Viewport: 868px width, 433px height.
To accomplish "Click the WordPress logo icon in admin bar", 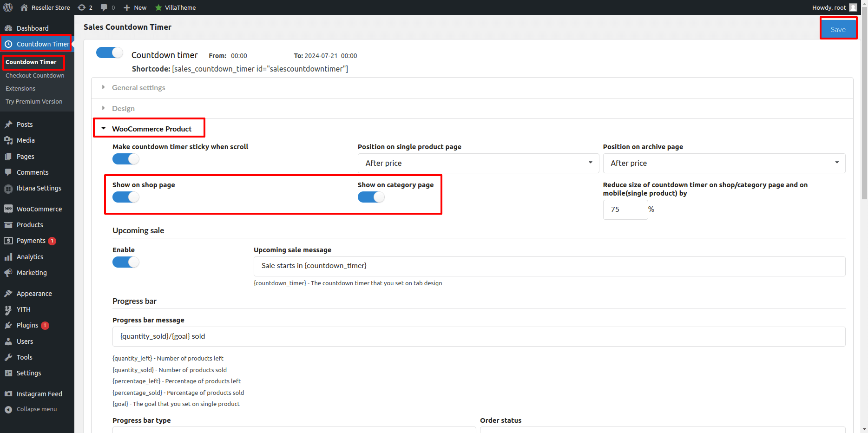I will pyautogui.click(x=8, y=7).
